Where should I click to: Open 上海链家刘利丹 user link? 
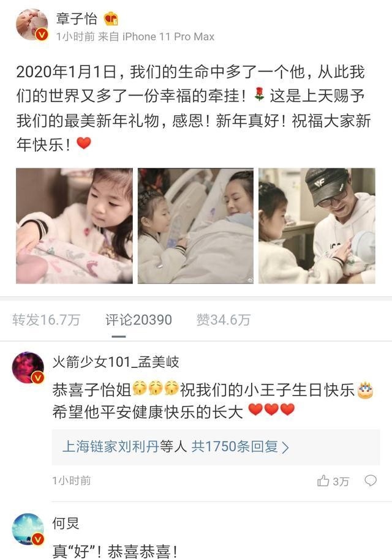pos(111,447)
